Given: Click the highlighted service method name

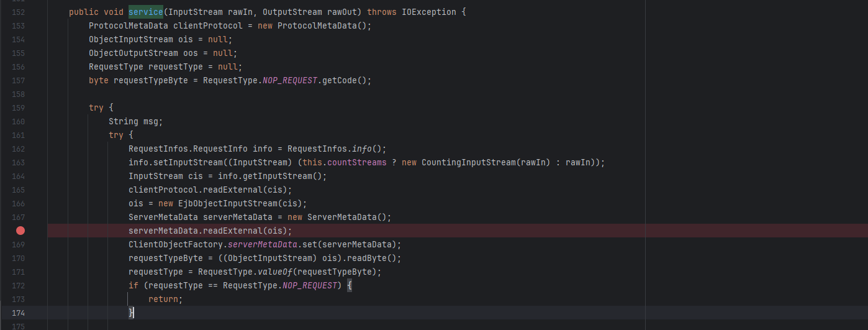Looking at the screenshot, I should pyautogui.click(x=146, y=12).
